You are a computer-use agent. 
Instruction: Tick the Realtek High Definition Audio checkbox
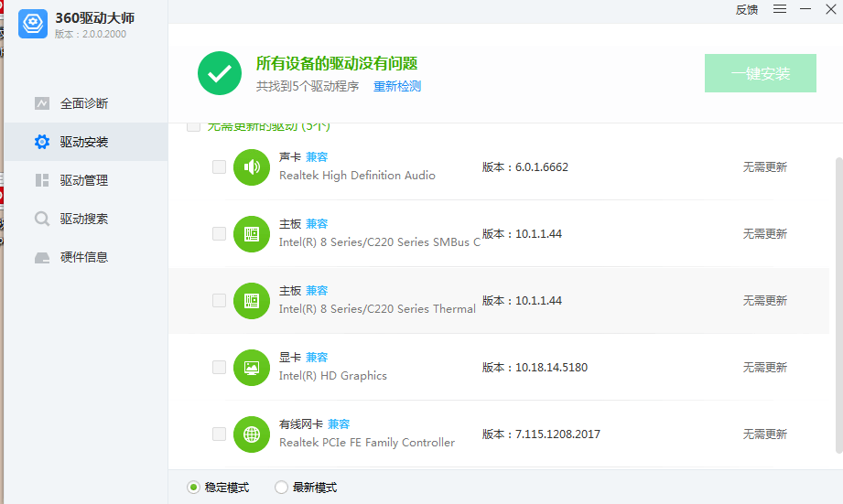(219, 167)
